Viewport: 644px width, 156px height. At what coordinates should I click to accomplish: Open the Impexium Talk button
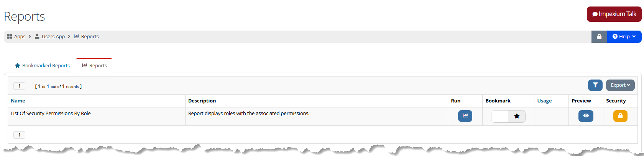[x=614, y=14]
